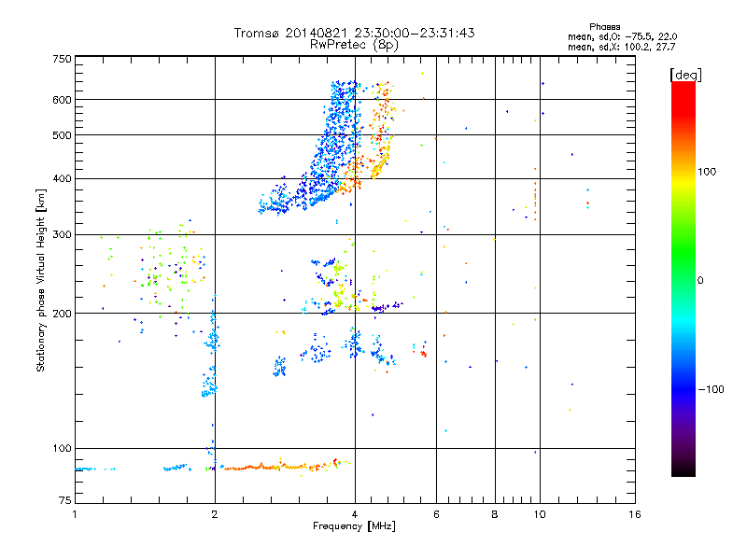The image size is (747, 560).
Task: Click the "2" MHz frequency tick label
Action: click(215, 514)
